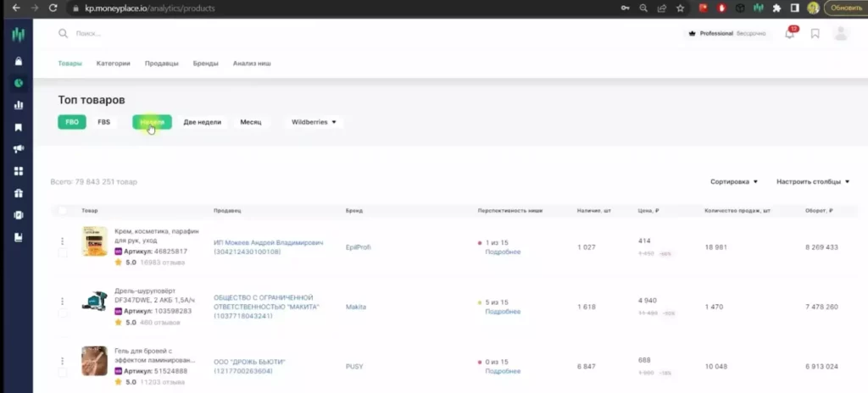Image resolution: width=868 pixels, height=393 pixels.
Task: Click Подробнее under 5 из 15
Action: (504, 313)
